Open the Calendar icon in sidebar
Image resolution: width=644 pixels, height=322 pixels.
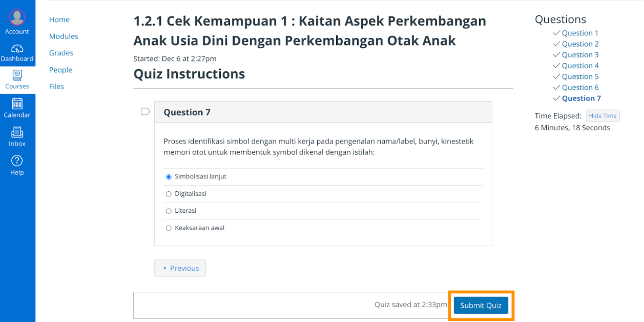pyautogui.click(x=17, y=104)
